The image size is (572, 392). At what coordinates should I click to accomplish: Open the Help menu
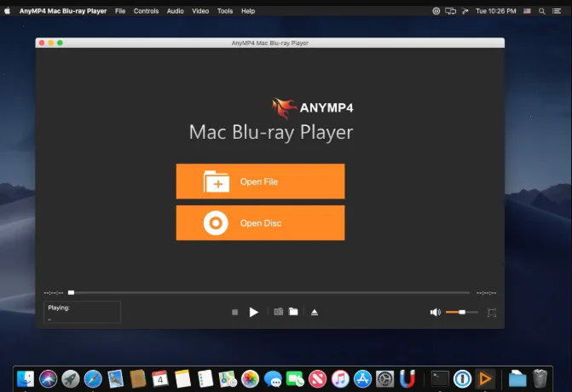248,11
